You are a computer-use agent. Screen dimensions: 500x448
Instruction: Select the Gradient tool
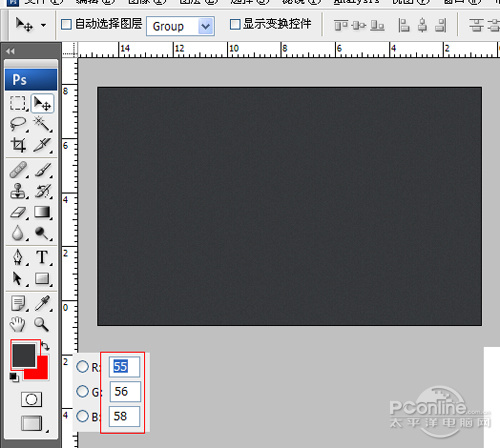click(43, 212)
